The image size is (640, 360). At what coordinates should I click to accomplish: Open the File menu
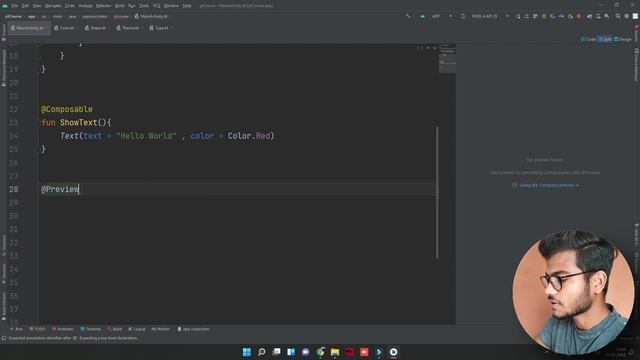pyautogui.click(x=15, y=6)
